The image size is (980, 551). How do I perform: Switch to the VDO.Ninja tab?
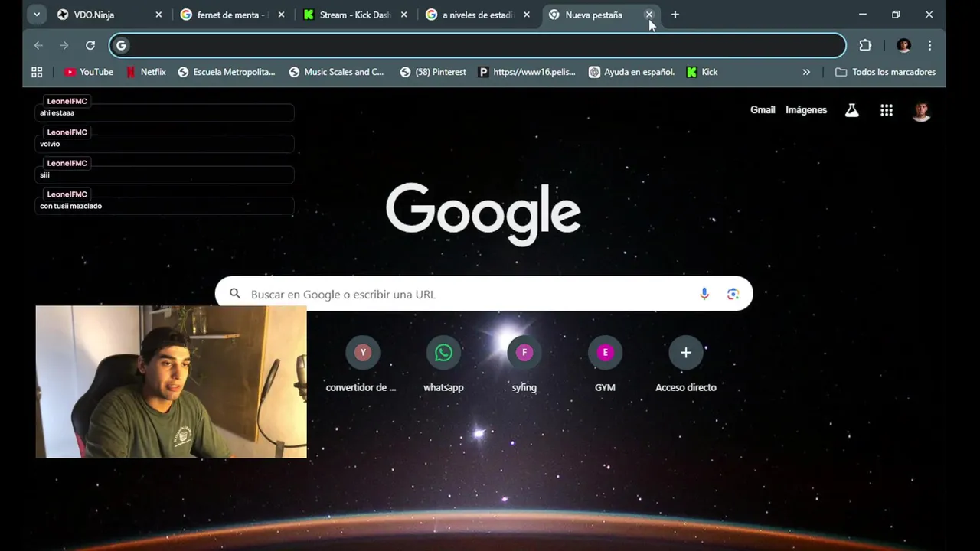(109, 15)
